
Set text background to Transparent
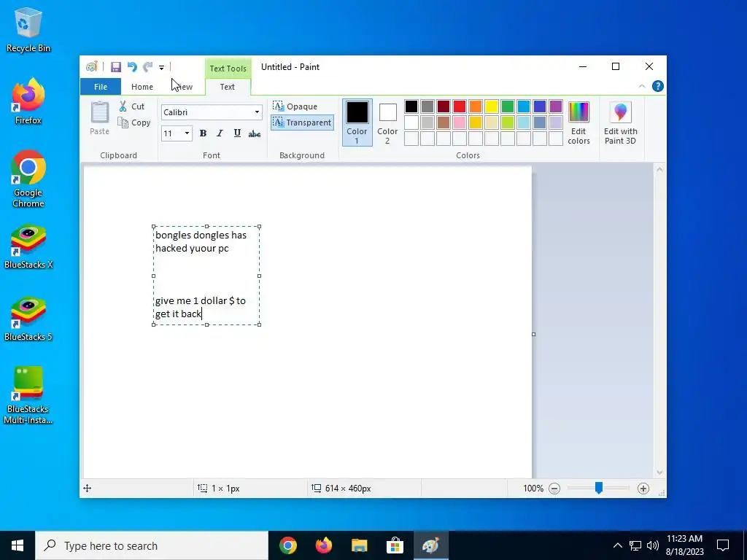tap(302, 122)
